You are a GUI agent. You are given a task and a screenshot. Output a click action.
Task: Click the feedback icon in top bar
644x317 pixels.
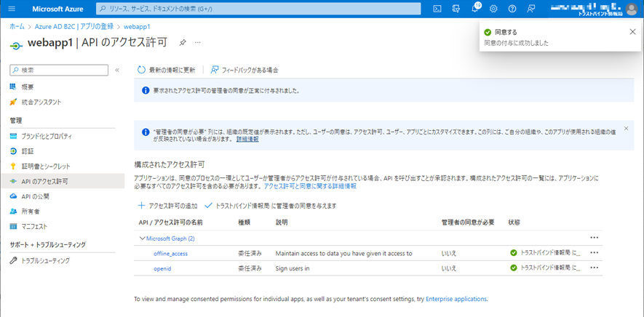[532, 9]
